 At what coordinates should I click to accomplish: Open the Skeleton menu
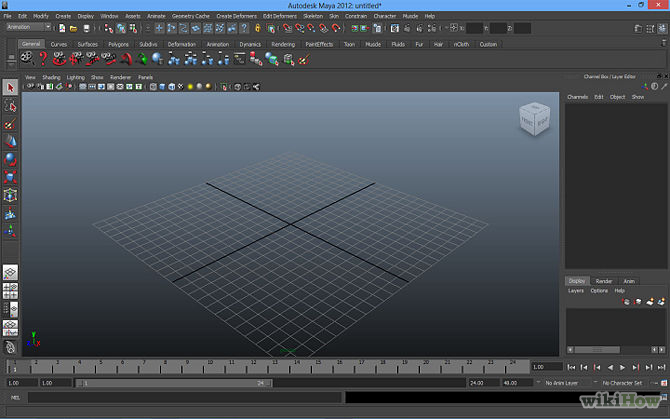[313, 16]
